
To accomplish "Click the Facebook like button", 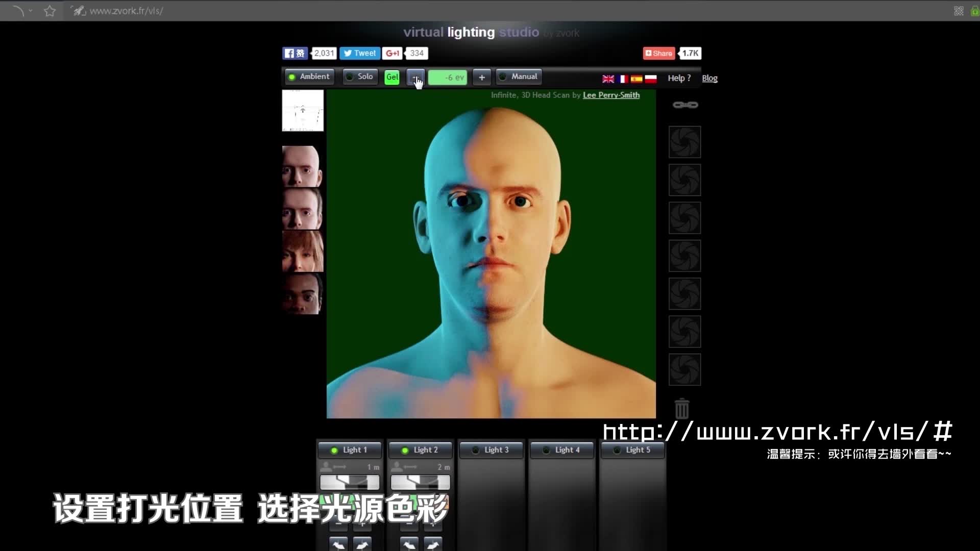I will (x=295, y=53).
